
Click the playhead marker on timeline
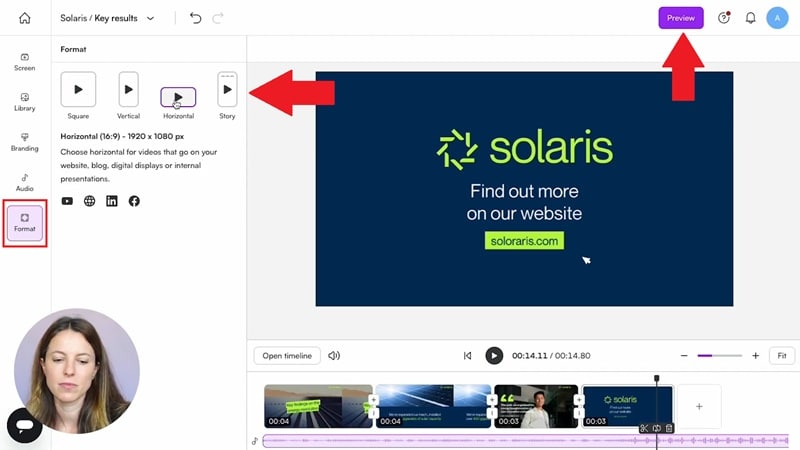pos(657,379)
